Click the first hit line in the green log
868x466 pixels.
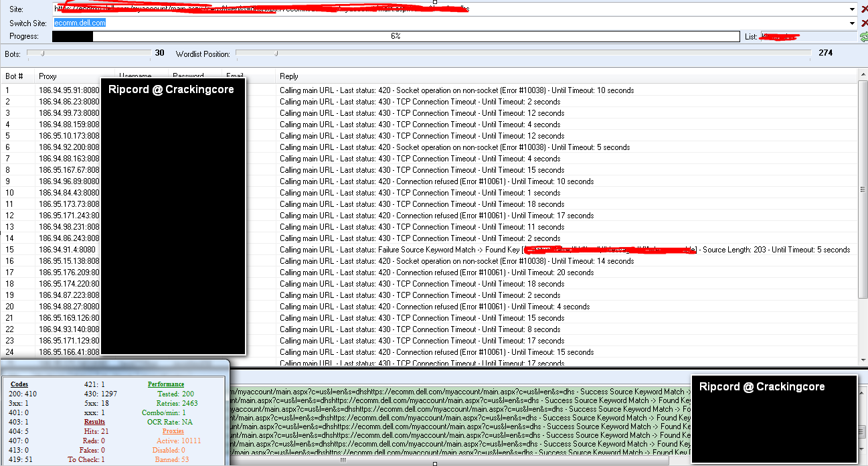point(460,392)
